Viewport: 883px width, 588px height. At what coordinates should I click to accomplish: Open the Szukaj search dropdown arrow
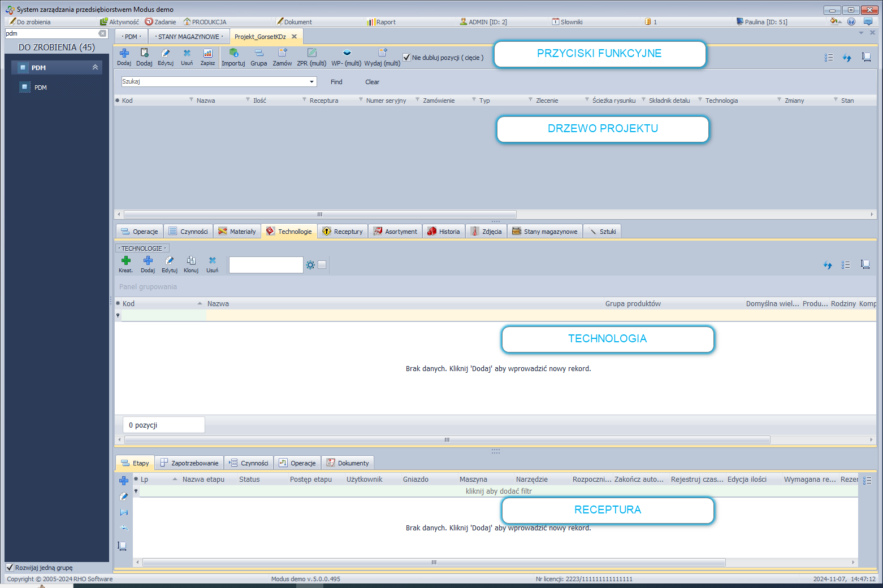pos(311,82)
